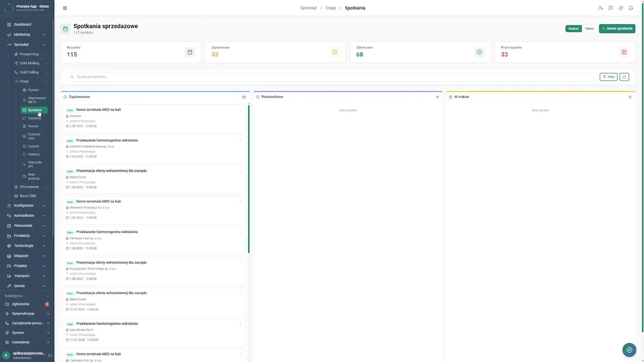Toggle the hamburger sidebar menu

pyautogui.click(x=65, y=8)
